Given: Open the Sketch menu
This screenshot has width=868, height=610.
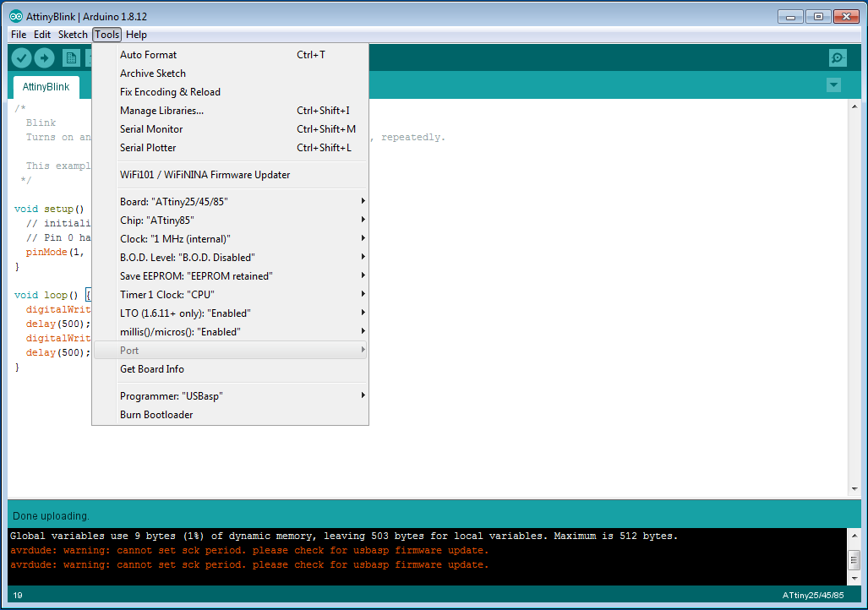Looking at the screenshot, I should click(x=73, y=35).
